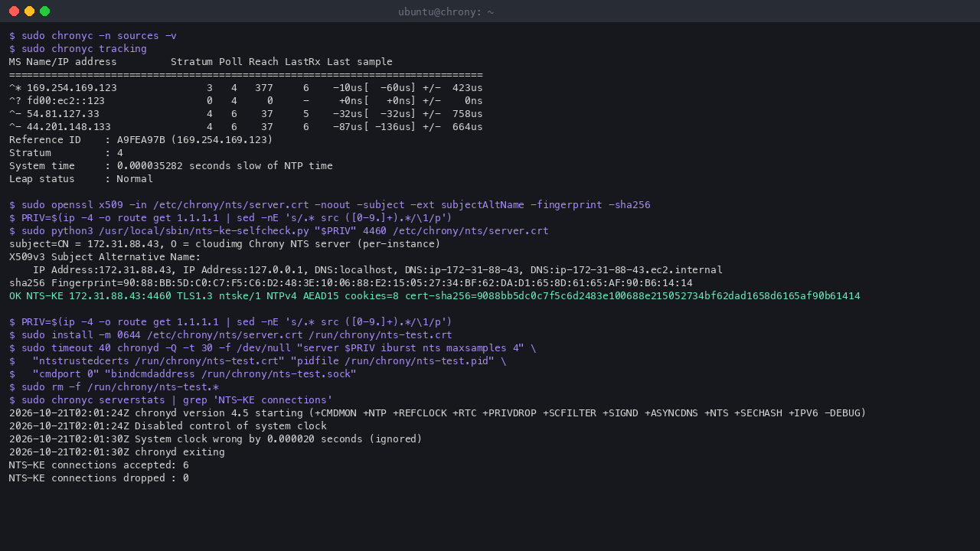Click the System time 0.000035282 seconds line
The width and height of the screenshot is (980, 551).
171,166
